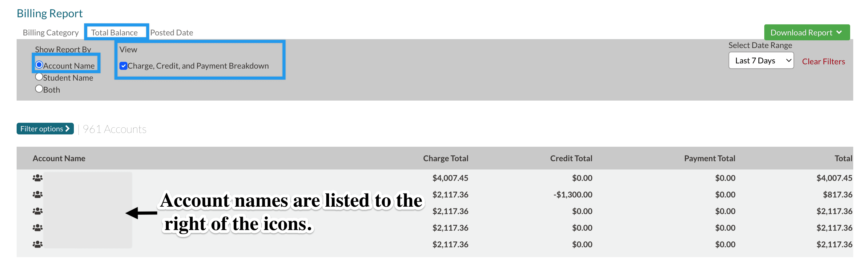The image size is (868, 270).
Task: Choose the Both radio option
Action: click(39, 89)
